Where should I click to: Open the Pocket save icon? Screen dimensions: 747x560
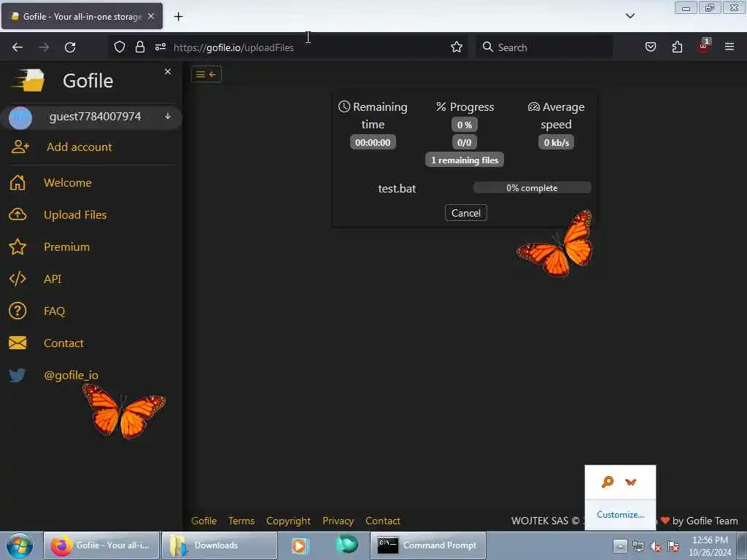click(x=650, y=47)
